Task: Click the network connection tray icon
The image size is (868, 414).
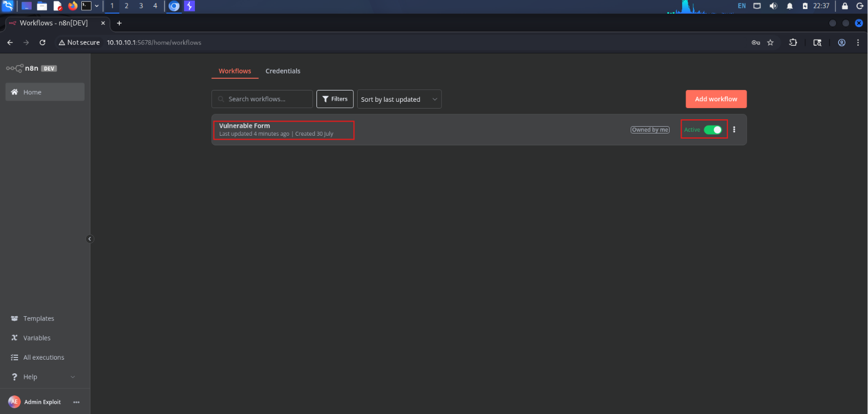Action: coord(757,6)
